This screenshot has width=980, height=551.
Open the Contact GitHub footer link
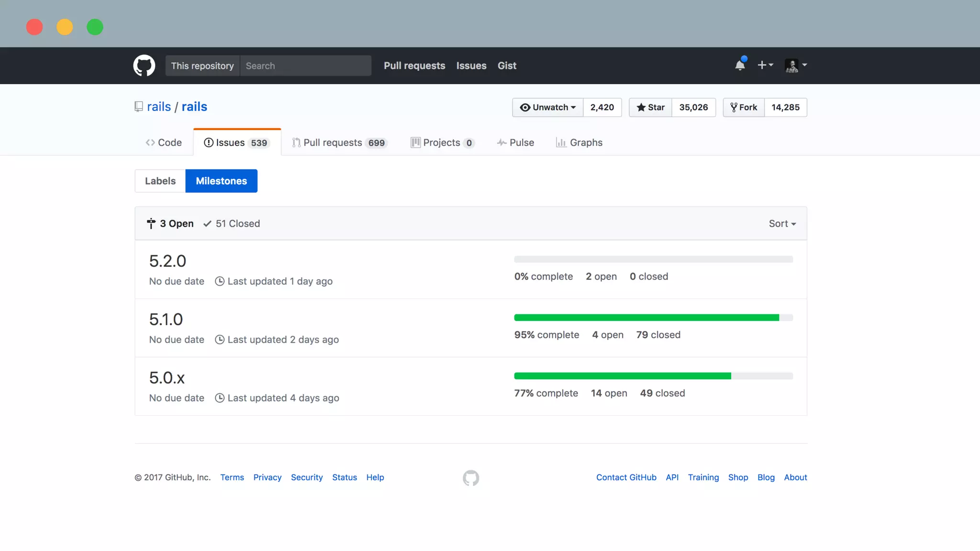(626, 477)
